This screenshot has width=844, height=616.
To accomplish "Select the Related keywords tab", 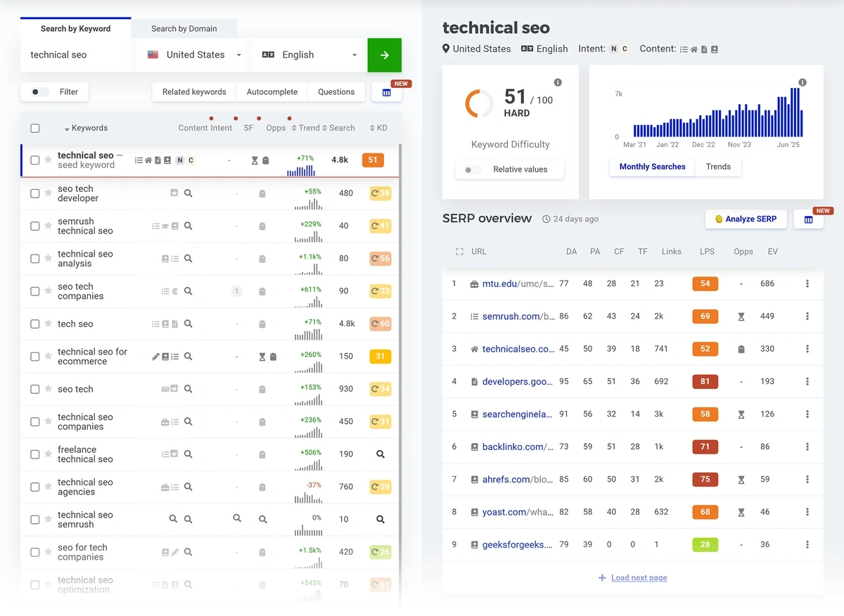I will (x=194, y=92).
